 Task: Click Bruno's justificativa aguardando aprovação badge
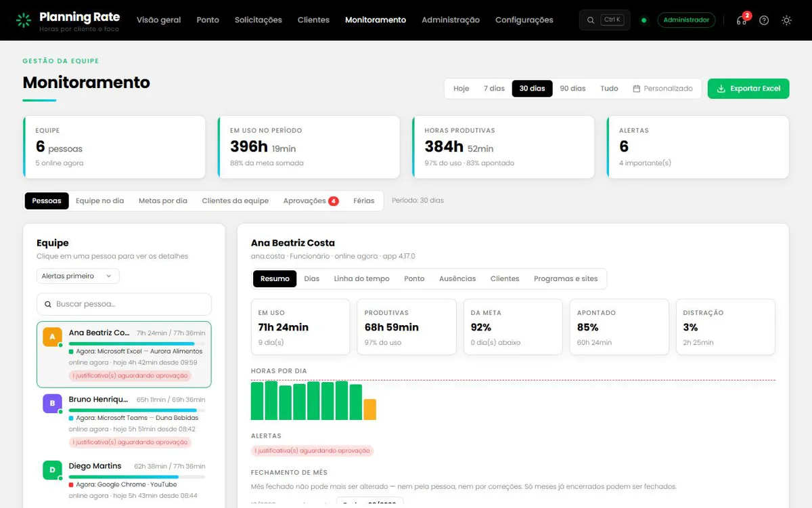130,442
